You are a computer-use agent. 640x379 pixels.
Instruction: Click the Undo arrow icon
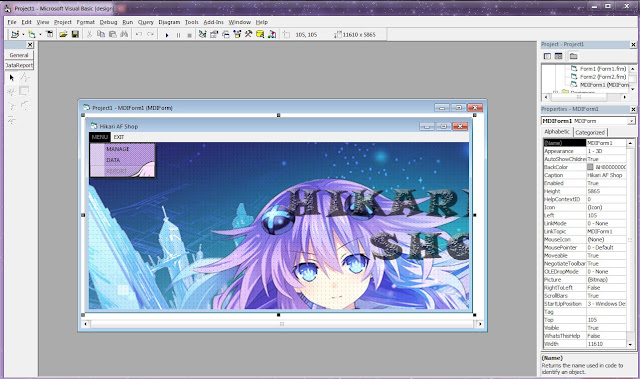coord(139,35)
